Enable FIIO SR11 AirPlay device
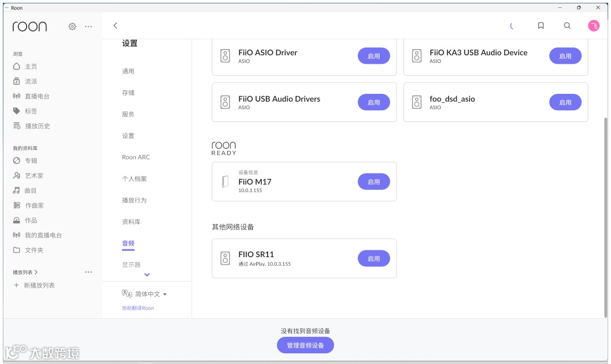Viewport: 611px width, 364px height. (374, 258)
